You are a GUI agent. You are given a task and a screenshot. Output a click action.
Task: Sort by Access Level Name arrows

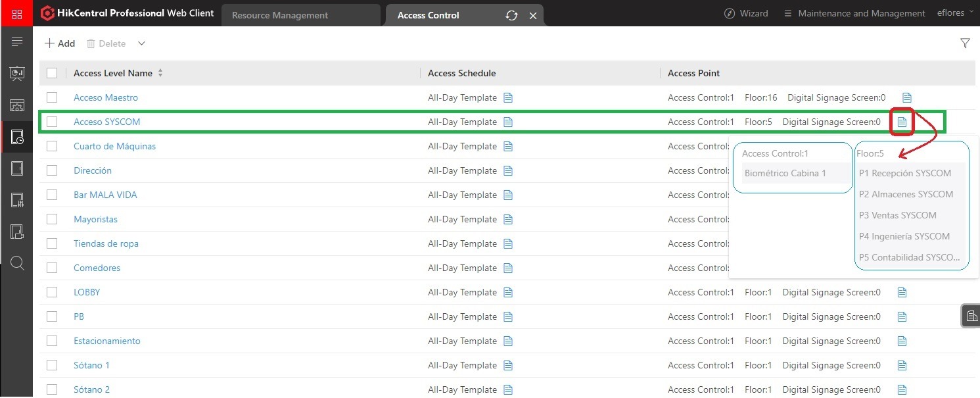160,73
